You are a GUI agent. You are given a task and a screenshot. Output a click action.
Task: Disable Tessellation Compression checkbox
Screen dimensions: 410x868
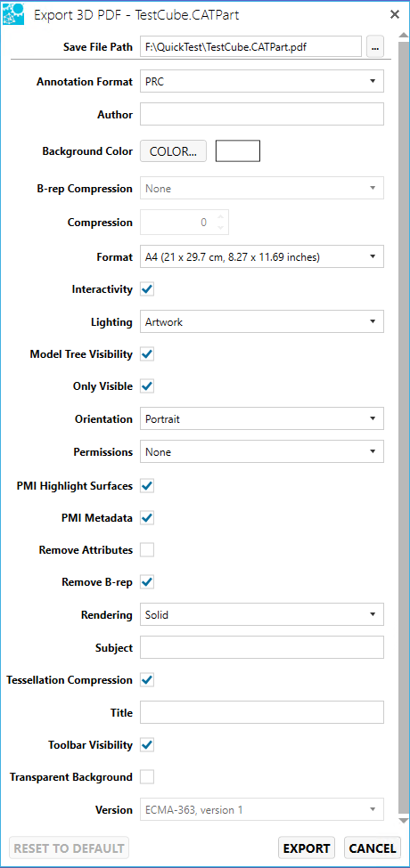[147, 680]
